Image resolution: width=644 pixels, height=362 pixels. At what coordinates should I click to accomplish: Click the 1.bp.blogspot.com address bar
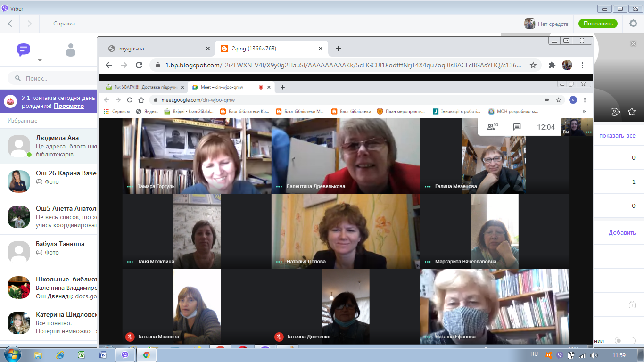343,66
